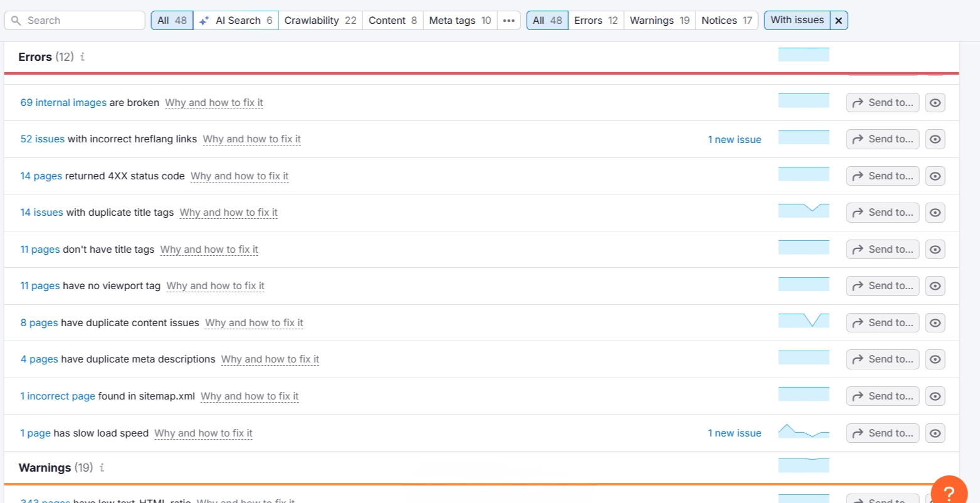Hide the no viewport tag issue
The width and height of the screenshot is (980, 503).
point(935,286)
